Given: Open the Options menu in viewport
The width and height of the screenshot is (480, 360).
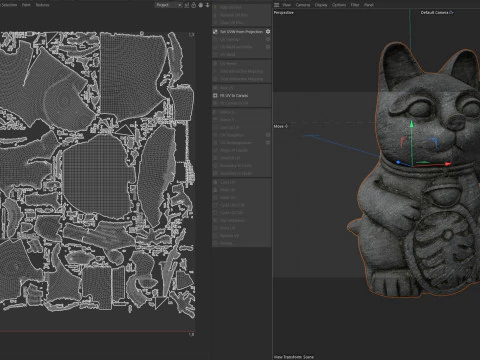Looking at the screenshot, I should point(339,5).
